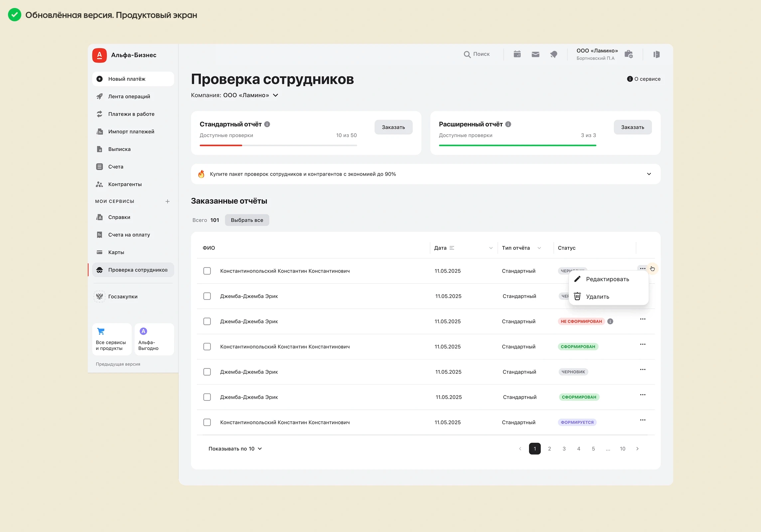Click the info icon next to Расширенный отчёт

click(508, 124)
